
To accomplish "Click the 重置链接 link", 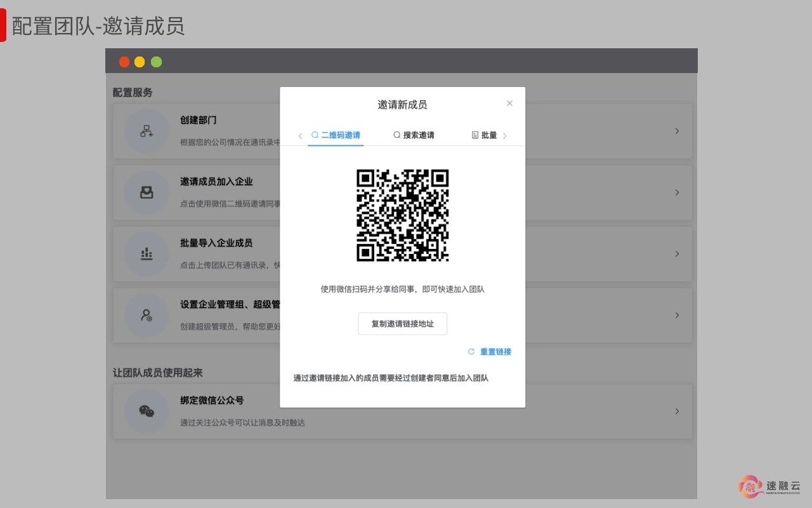I will (x=495, y=352).
